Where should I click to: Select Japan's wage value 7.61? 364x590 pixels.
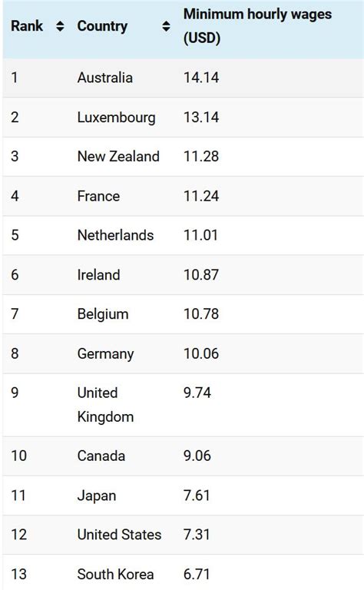[x=197, y=496]
